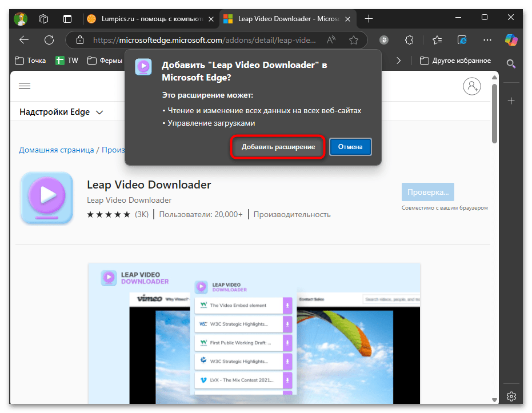
Task: Open sidebar search magnifier icon
Action: pyautogui.click(x=511, y=64)
